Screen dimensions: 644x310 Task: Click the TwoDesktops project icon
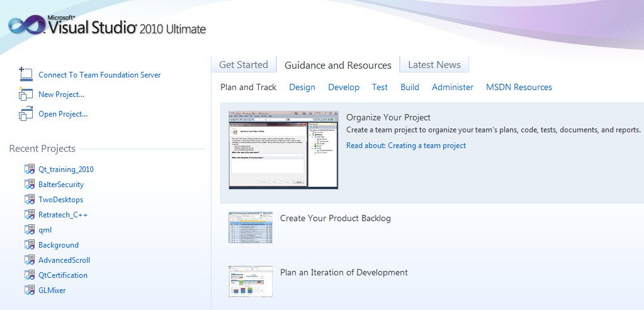29,200
